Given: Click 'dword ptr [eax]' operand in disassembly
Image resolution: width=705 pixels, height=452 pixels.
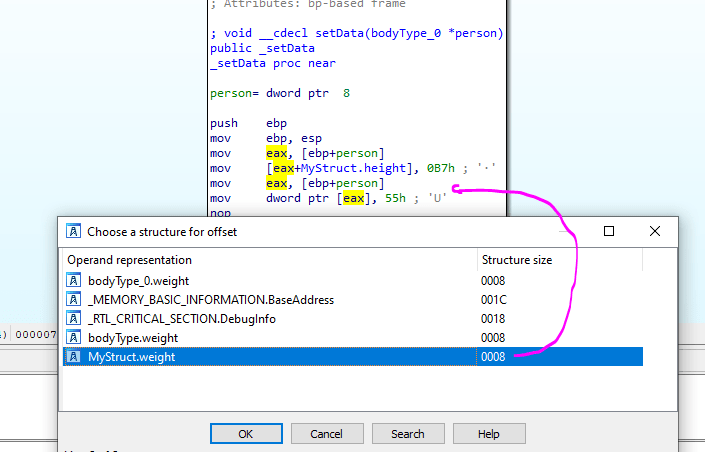Looking at the screenshot, I should point(318,198).
